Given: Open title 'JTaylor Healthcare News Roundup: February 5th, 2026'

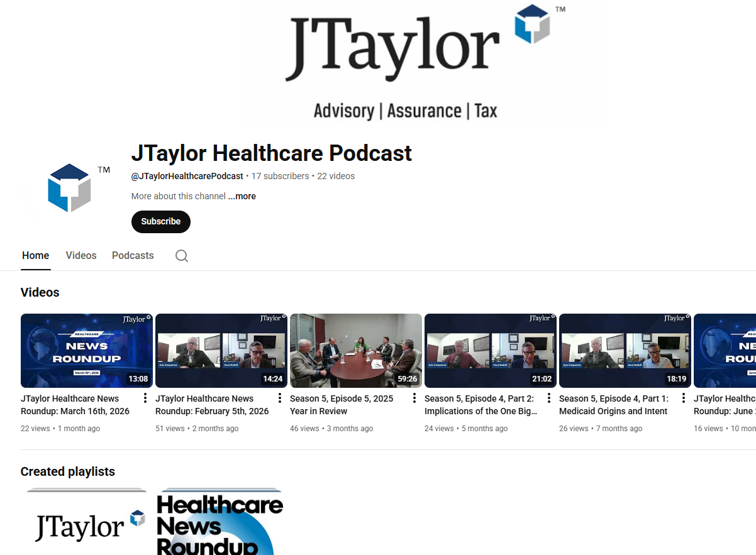Looking at the screenshot, I should (212, 405).
